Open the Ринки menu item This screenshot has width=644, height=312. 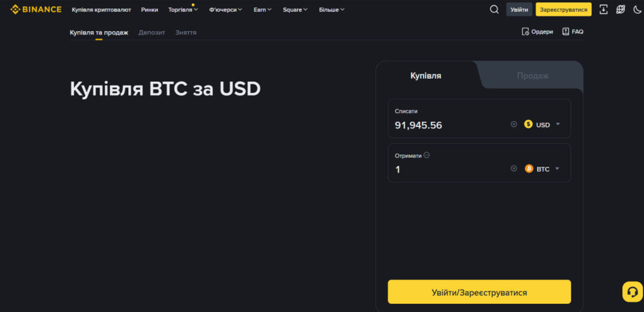[x=150, y=9]
